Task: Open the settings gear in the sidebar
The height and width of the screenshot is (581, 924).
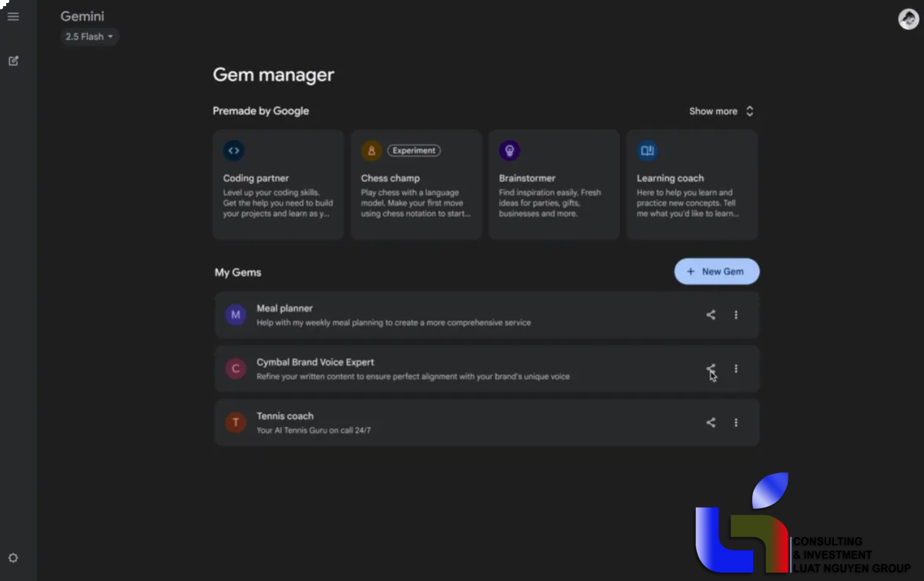Action: pos(13,558)
